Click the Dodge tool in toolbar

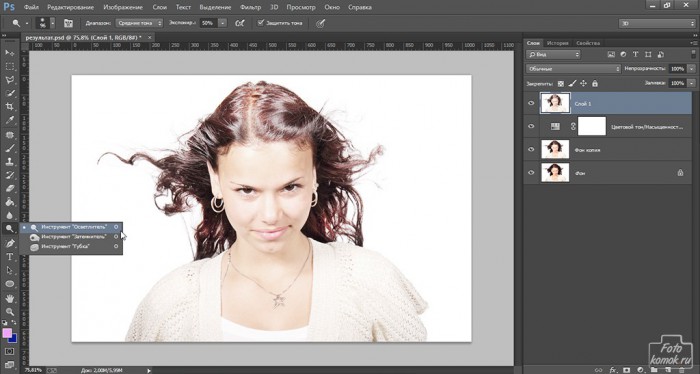coord(9,229)
